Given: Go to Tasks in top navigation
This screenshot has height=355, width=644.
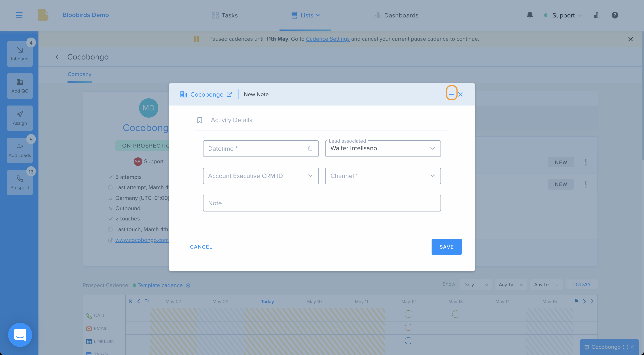Looking at the screenshot, I should [x=225, y=15].
